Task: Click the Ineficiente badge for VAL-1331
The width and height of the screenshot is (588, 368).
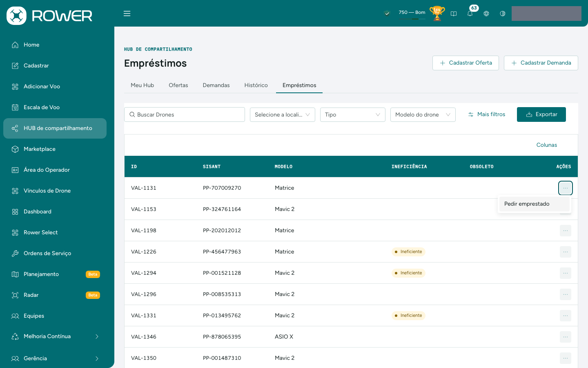Action: (408, 315)
